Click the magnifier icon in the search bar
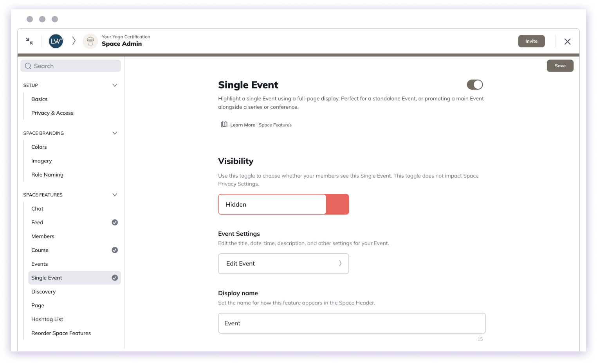597x364 pixels. (x=28, y=66)
